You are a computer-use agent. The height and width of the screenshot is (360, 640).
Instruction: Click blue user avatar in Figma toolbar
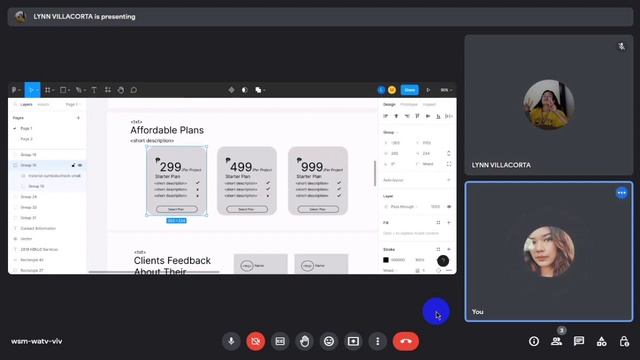pos(381,90)
